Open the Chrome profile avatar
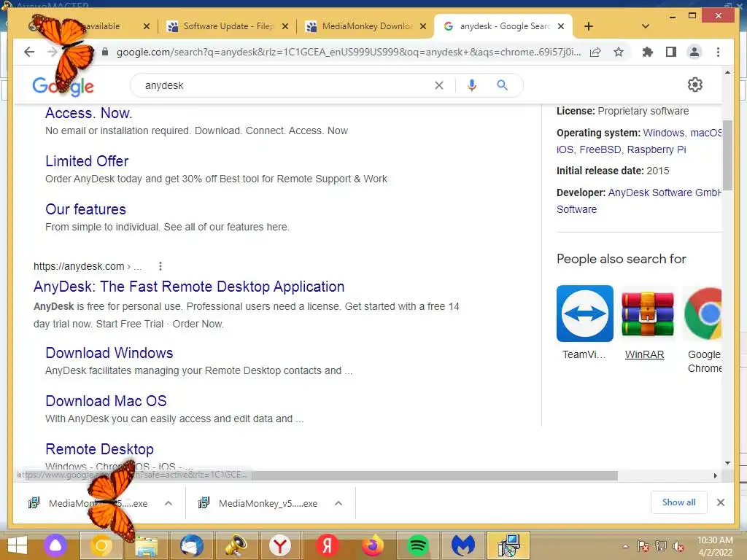Screen dimensions: 747x560 694,52
